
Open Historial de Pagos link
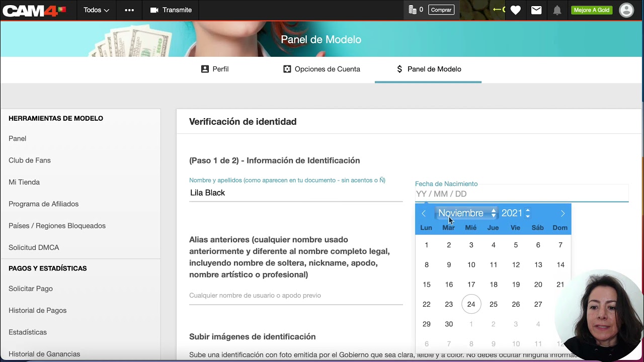click(x=37, y=310)
